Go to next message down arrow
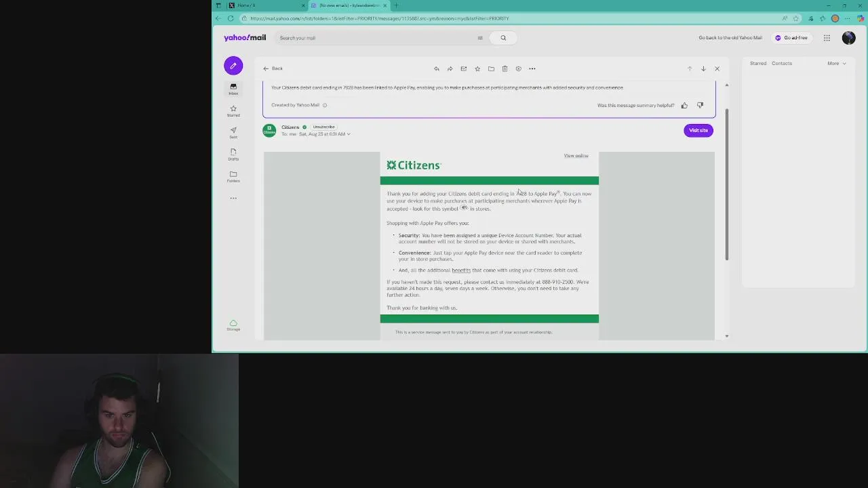 coord(703,68)
